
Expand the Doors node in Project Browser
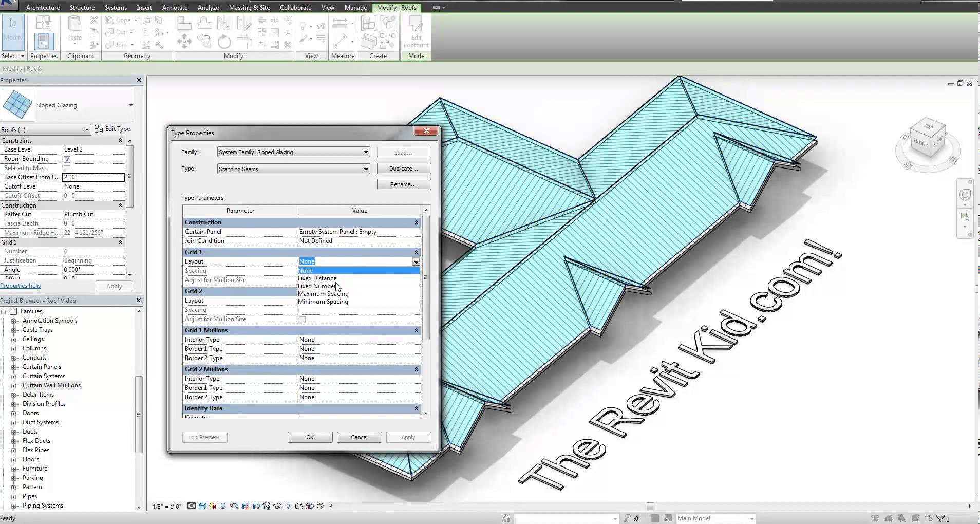(x=14, y=413)
